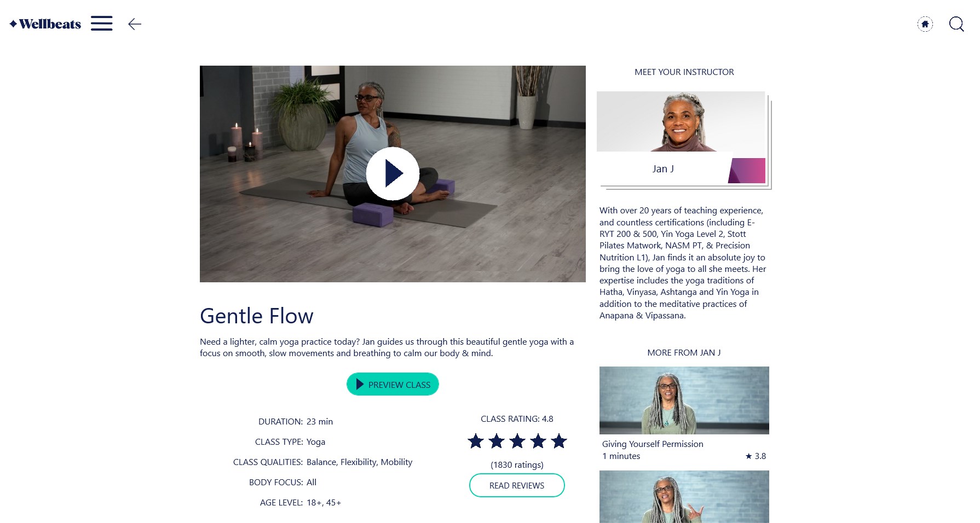The image size is (980, 523).
Task: Go back using the left arrow
Action: point(135,24)
